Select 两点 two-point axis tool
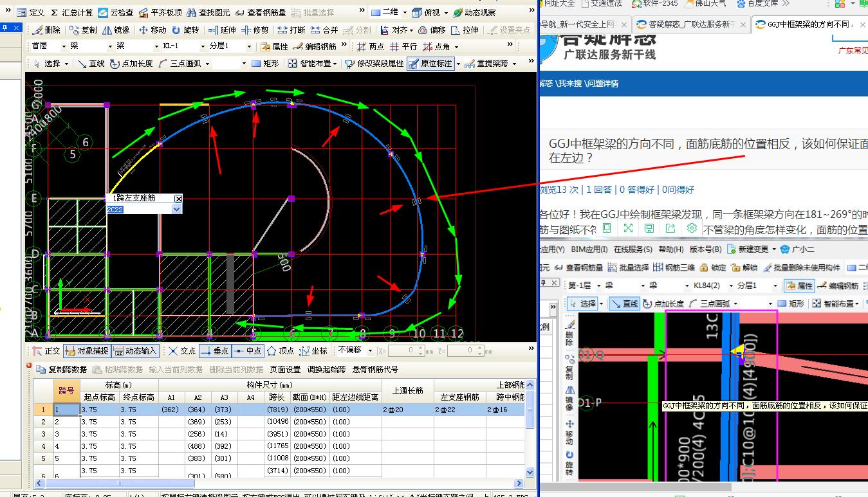Screen dimensions: 868x497 371,47
